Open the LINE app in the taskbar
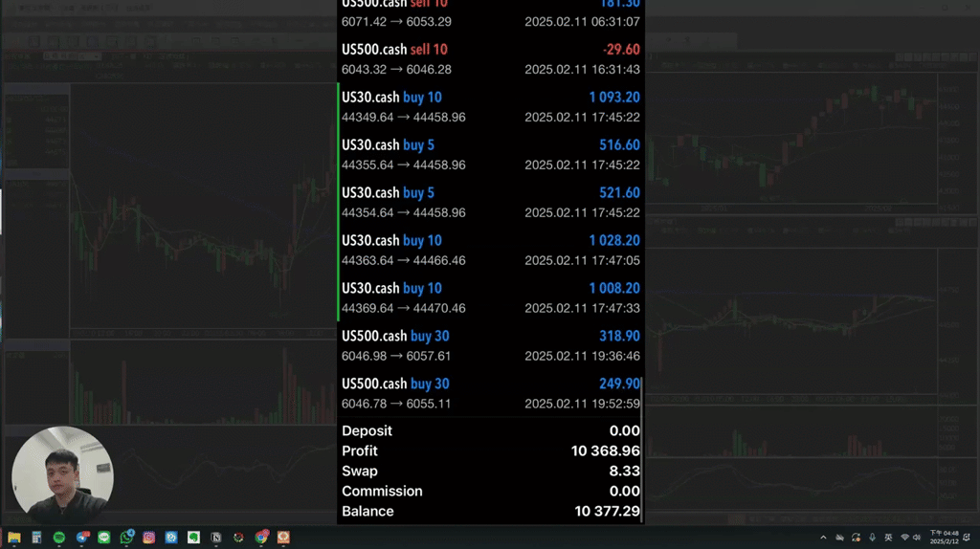980x549 pixels. pos(103,538)
